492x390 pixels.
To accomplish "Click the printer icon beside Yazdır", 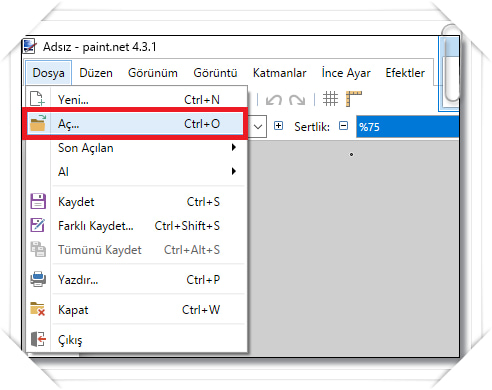I will coord(38,279).
